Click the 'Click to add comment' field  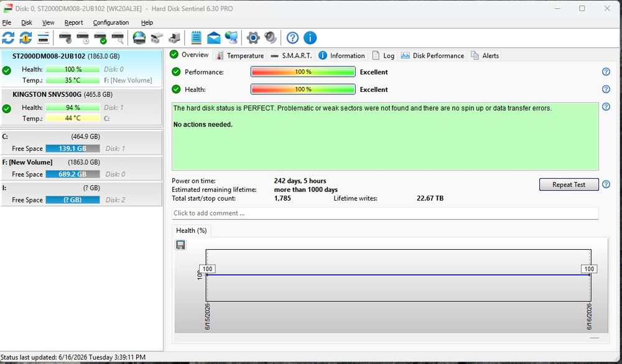click(385, 213)
